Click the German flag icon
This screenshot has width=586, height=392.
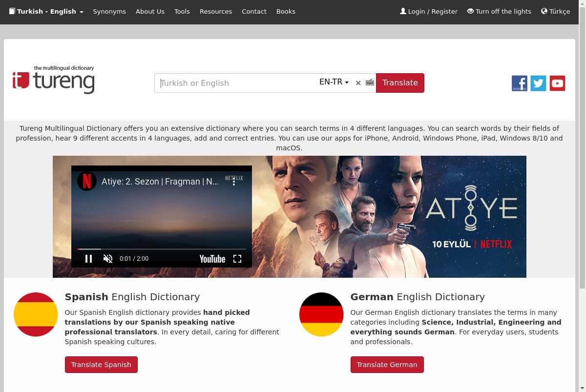tap(321, 314)
